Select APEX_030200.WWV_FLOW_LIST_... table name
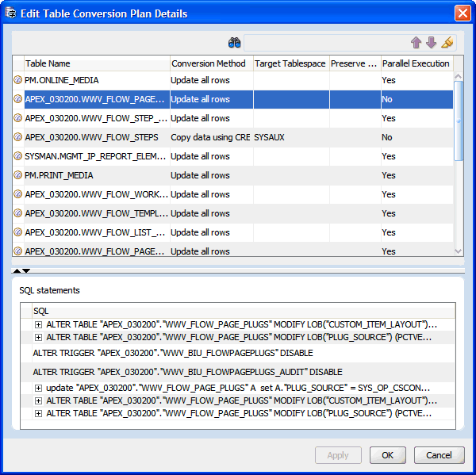476x475 pixels. (x=95, y=232)
